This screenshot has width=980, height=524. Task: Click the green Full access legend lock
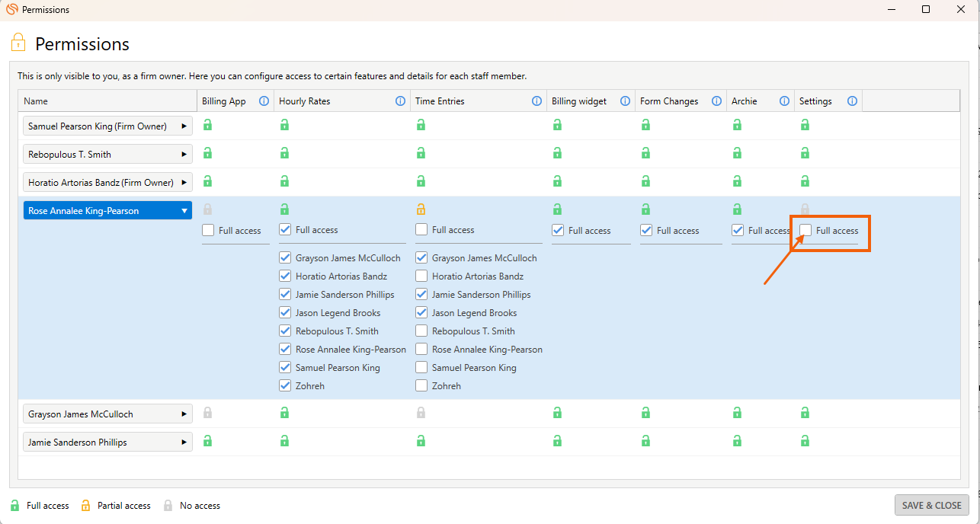14,505
